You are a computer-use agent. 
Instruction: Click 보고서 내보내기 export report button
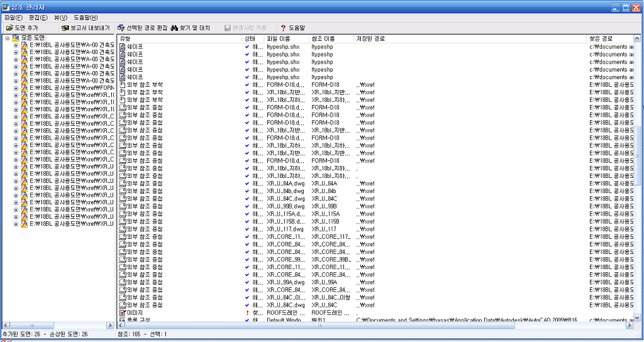(x=86, y=28)
